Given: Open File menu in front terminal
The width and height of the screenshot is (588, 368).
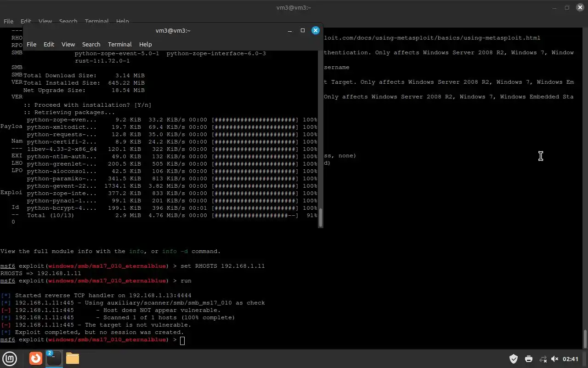Looking at the screenshot, I should 31,44.
